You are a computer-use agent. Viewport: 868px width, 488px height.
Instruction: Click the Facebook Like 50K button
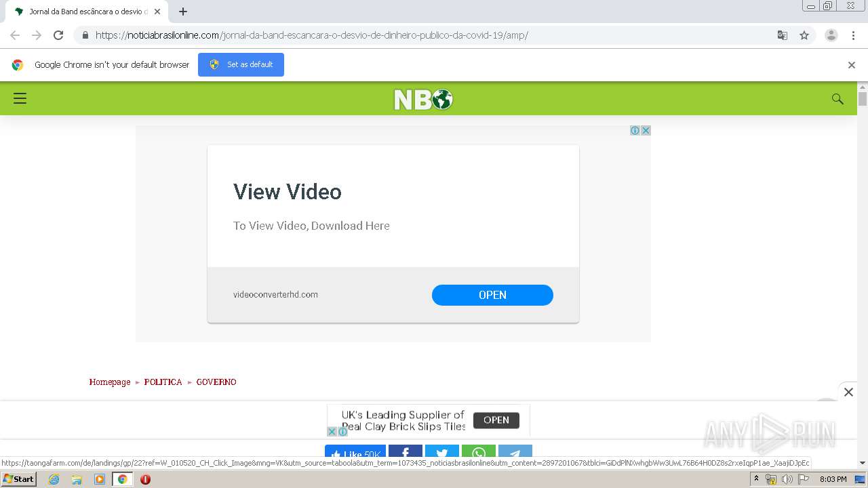click(355, 453)
